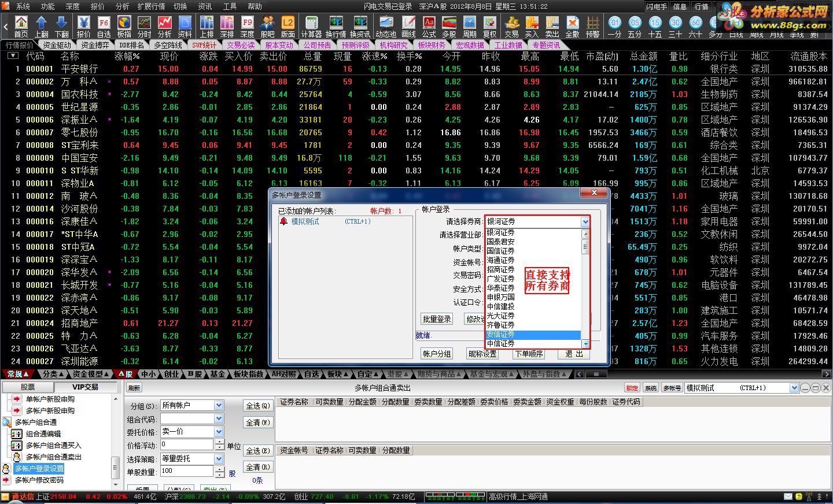833x504 pixels.
Task: Open the 股吧 stock forum icon
Action: tap(267, 26)
